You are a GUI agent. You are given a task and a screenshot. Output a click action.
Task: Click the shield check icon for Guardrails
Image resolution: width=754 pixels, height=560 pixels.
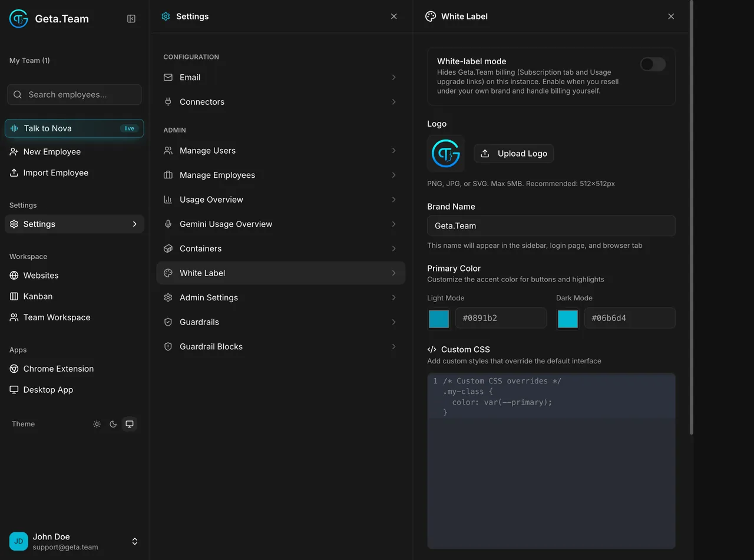(x=168, y=322)
